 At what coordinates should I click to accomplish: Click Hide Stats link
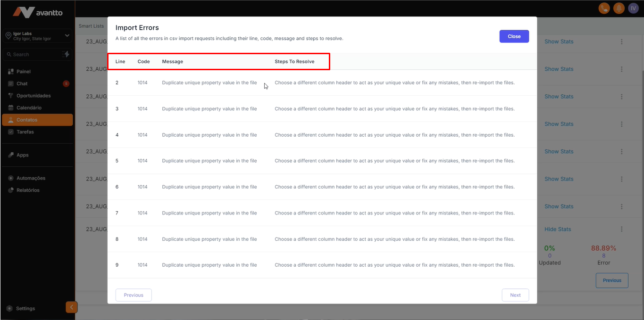(557, 230)
